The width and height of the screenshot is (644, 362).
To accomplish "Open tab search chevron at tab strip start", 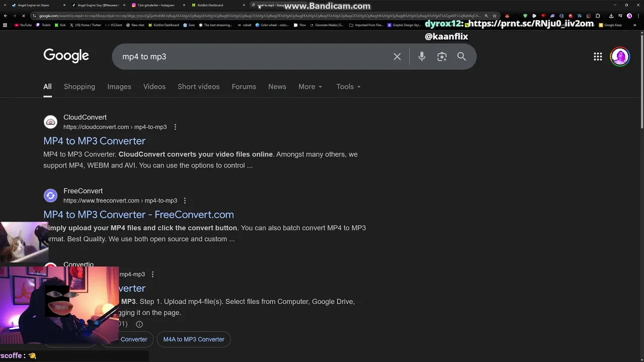I will click(x=5, y=5).
